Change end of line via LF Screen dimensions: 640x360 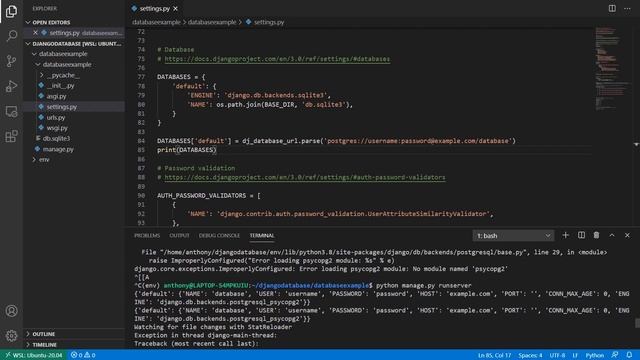pyautogui.click(x=575, y=355)
